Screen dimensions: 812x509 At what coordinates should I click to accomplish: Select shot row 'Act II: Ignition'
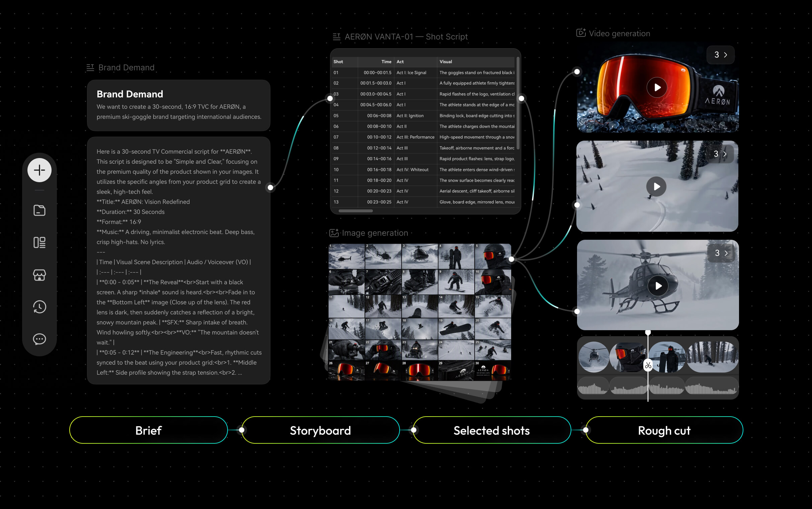423,116
